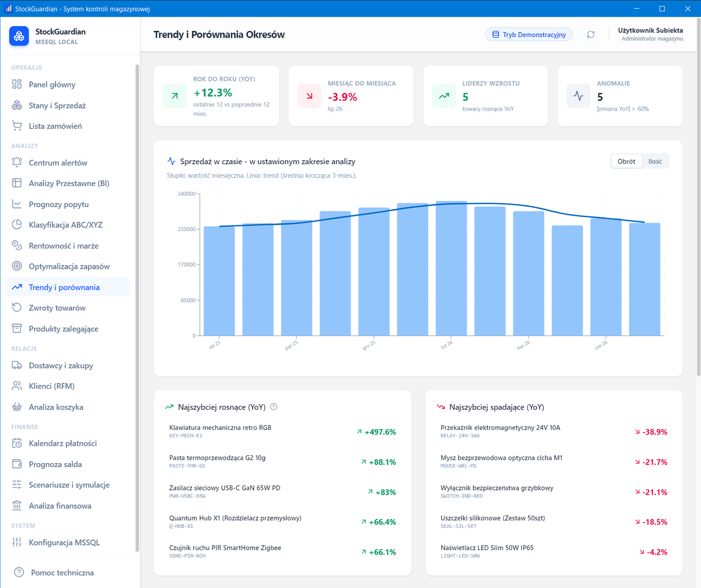Click the Optymalizacja zapasów target icon
701x588 pixels.
click(x=17, y=266)
